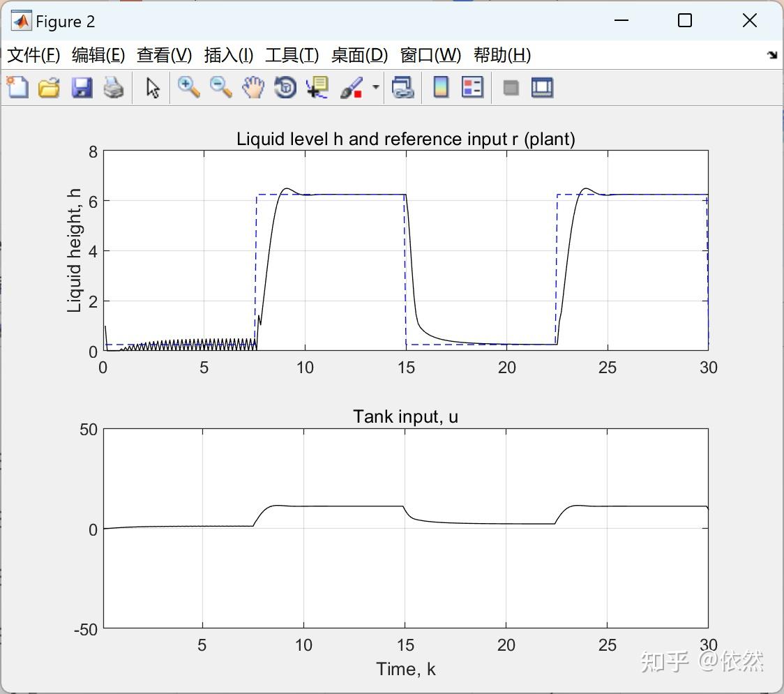Image resolution: width=784 pixels, height=694 pixels.
Task: Save the figure with the floppy disk icon
Action: coord(82,87)
